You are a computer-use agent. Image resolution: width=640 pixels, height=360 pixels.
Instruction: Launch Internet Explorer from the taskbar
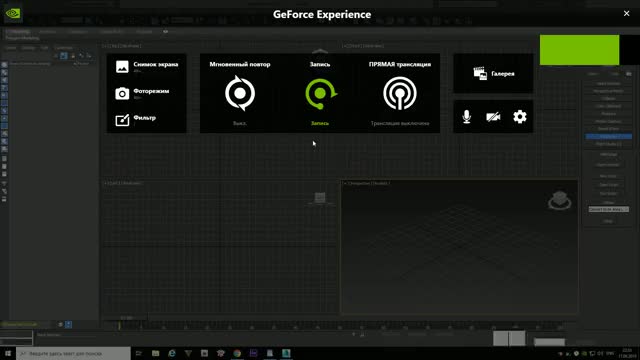(x=172, y=353)
